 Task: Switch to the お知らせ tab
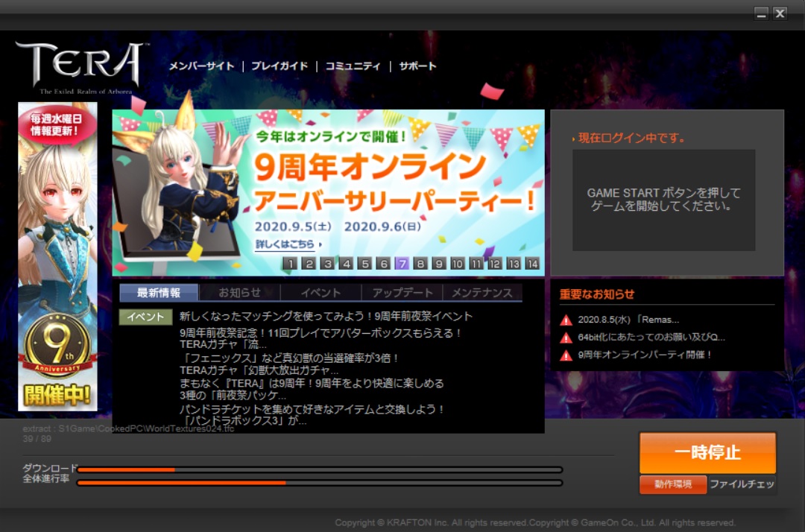(239, 293)
